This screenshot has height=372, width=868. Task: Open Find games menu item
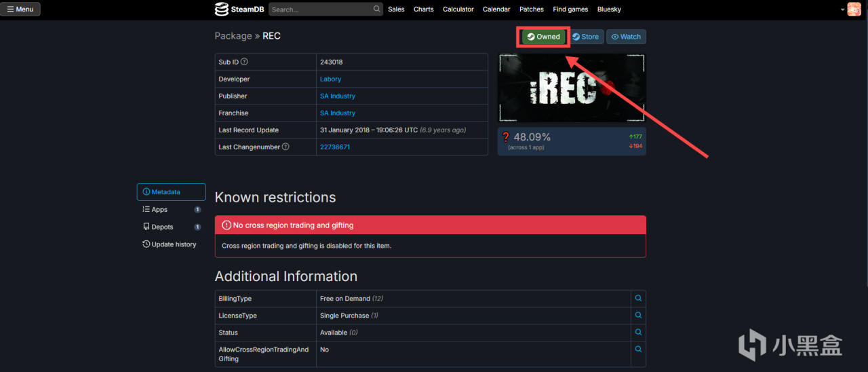[x=570, y=10]
